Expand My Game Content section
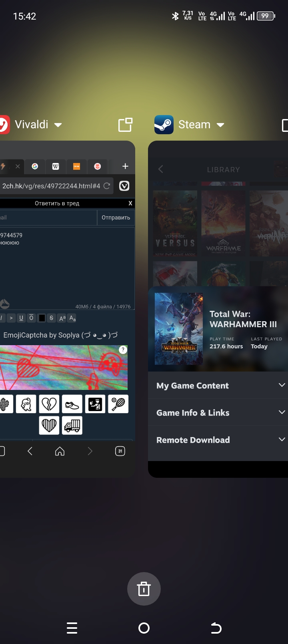The height and width of the screenshot is (644, 288). tap(218, 386)
